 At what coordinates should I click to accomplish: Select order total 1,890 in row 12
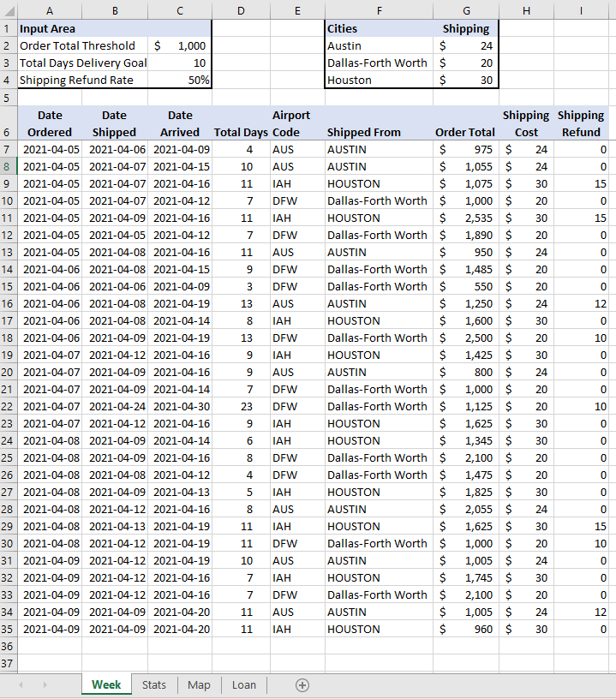click(466, 235)
